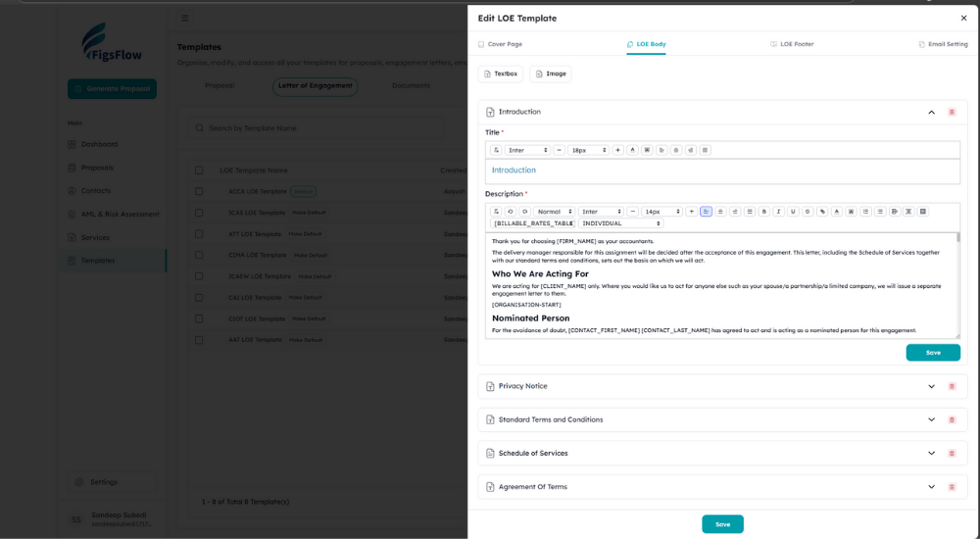Open the BILLABLE_RATES_TABLE placeholder dropdown
Viewport: 980px width, 539px height.
coord(533,223)
